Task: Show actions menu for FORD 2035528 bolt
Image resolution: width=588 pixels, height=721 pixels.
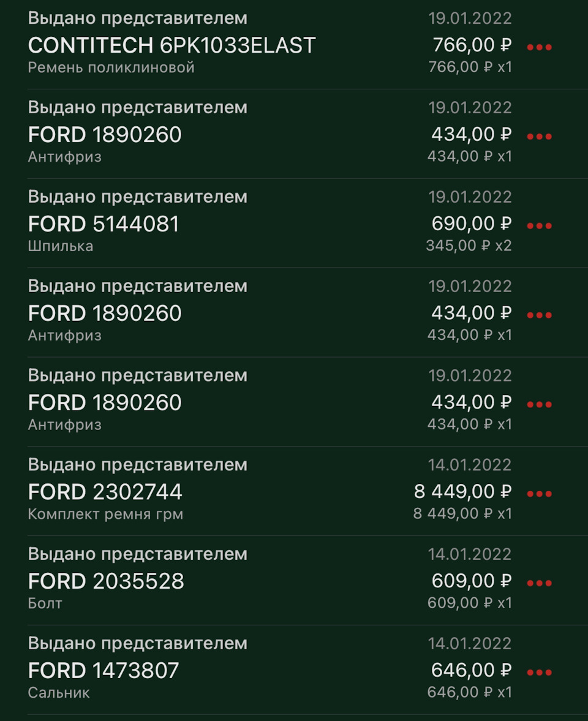Action: (x=539, y=583)
